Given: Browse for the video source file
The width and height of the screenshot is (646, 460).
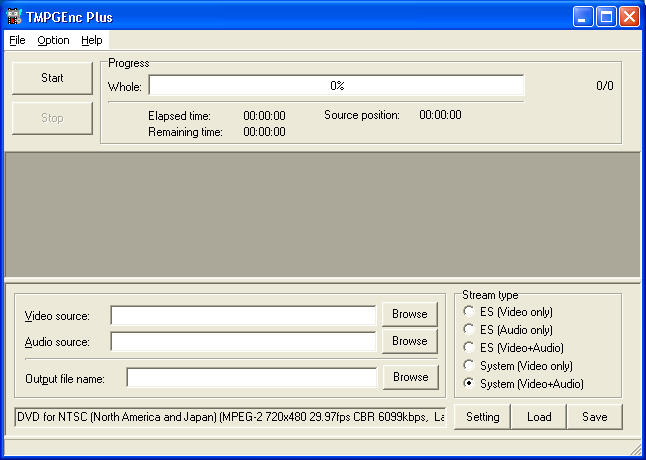Looking at the screenshot, I should click(410, 314).
